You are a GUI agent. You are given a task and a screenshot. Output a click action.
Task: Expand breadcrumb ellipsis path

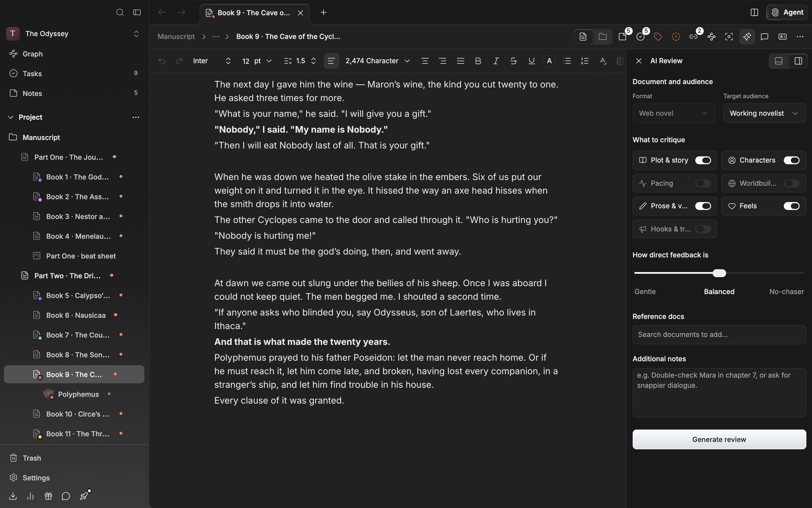tap(216, 37)
